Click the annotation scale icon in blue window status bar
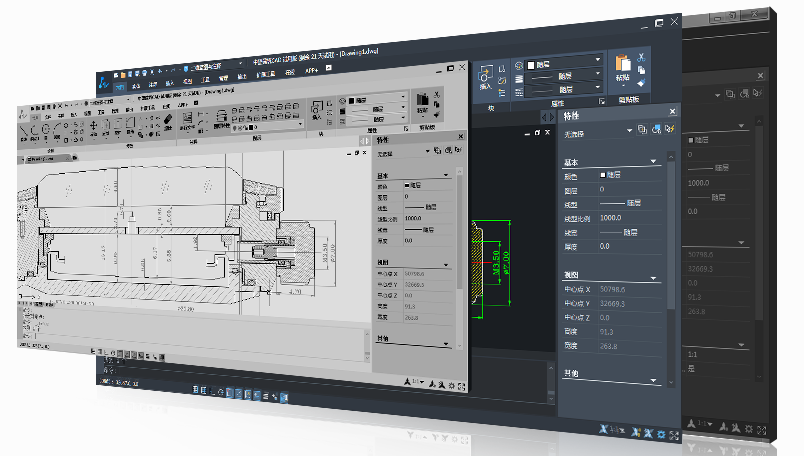The width and height of the screenshot is (804, 456). pos(604,429)
